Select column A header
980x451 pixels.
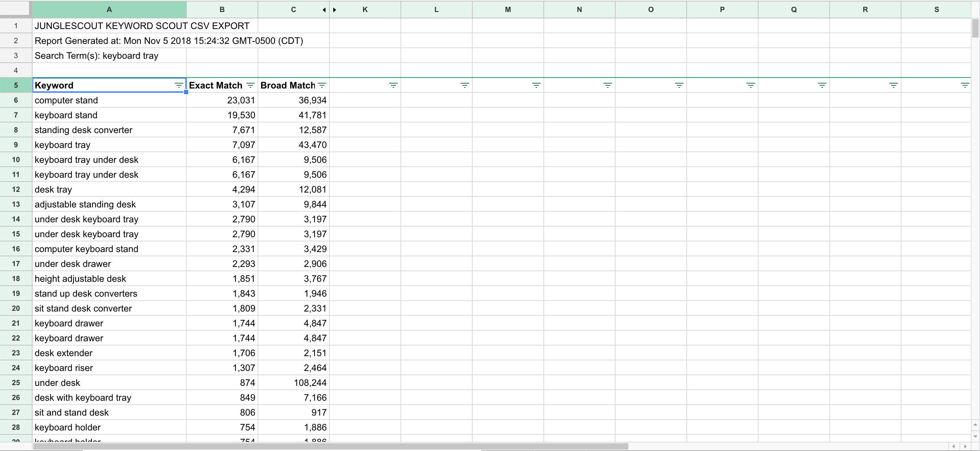(x=109, y=10)
